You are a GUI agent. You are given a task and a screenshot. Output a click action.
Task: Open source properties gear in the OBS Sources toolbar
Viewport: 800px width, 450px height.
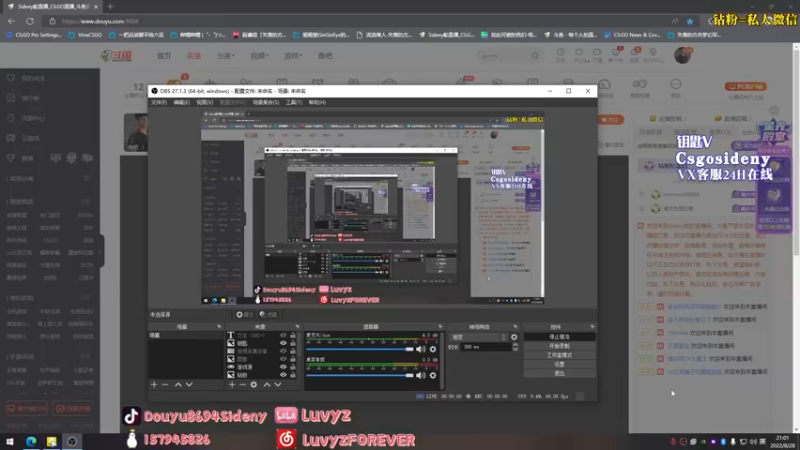[x=254, y=385]
